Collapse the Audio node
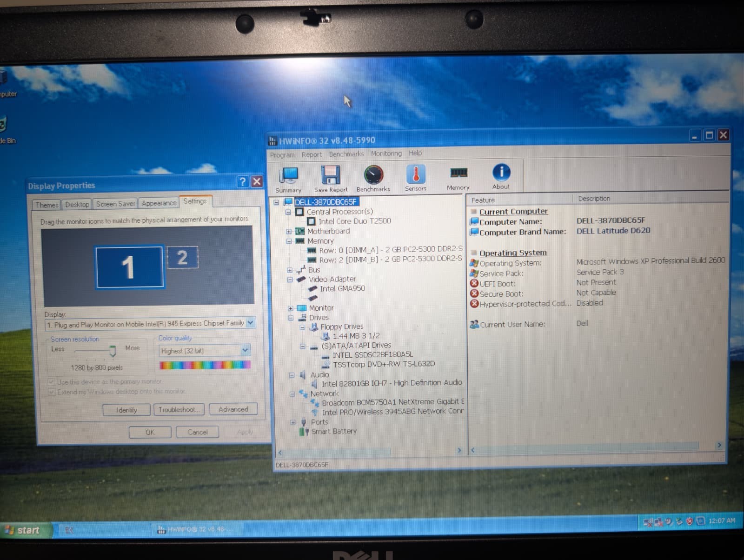Screen dimensions: 744x560 (x=292, y=375)
